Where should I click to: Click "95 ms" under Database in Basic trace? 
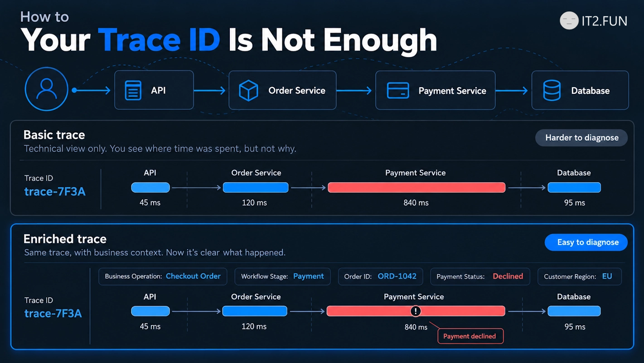575,203
